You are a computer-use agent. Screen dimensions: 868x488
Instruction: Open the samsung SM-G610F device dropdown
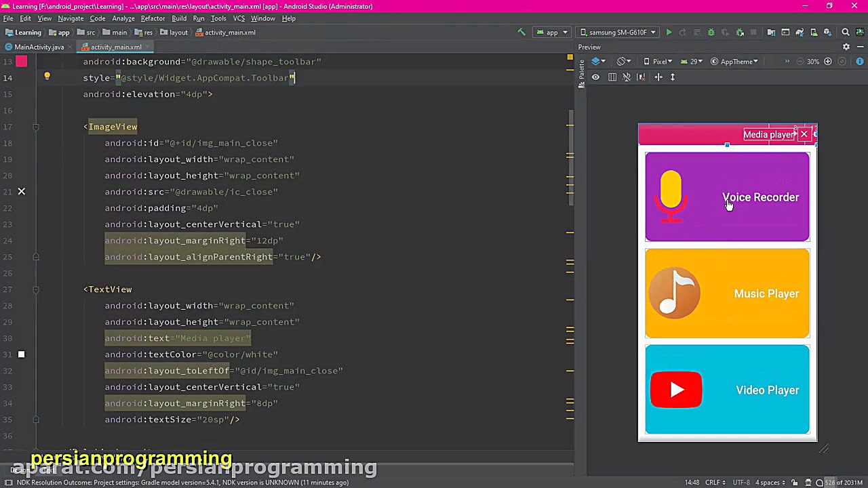[x=618, y=33]
